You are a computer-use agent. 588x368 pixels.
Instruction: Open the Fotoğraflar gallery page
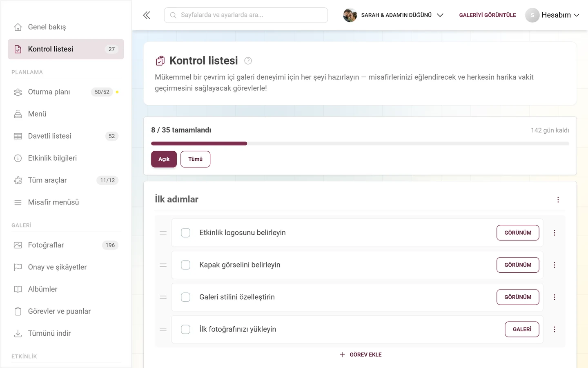66,245
